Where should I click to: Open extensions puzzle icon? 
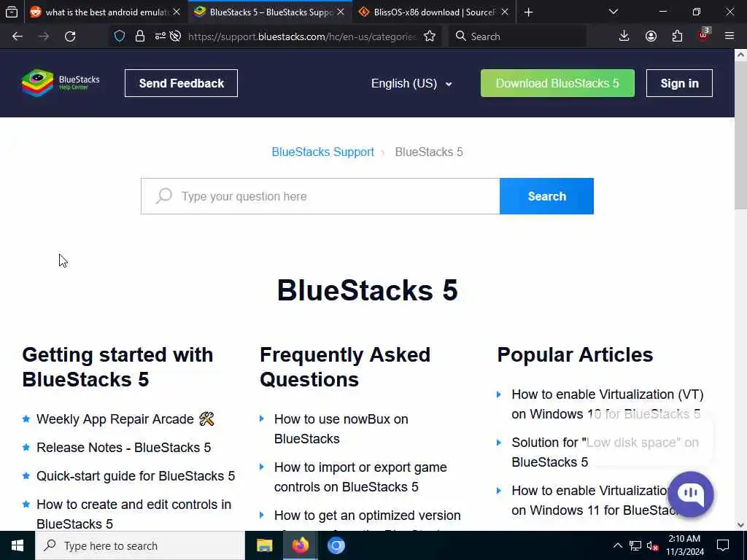[677, 36]
